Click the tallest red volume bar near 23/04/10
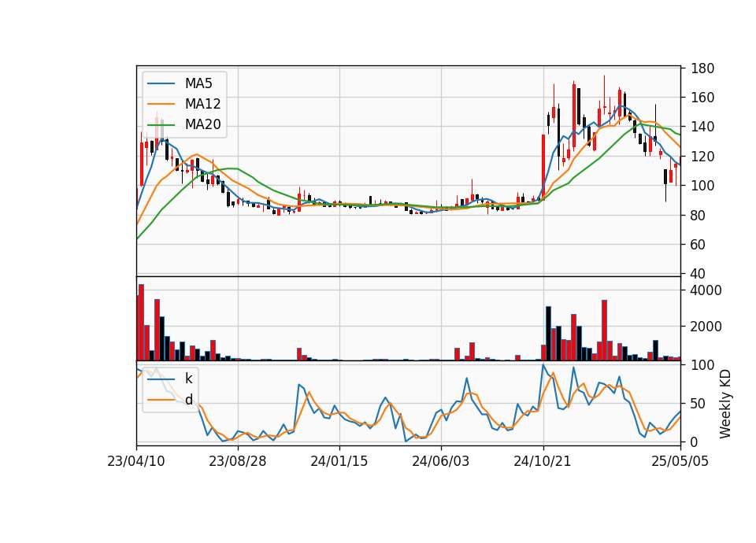This screenshot has width=756, height=543. pyautogui.click(x=141, y=323)
